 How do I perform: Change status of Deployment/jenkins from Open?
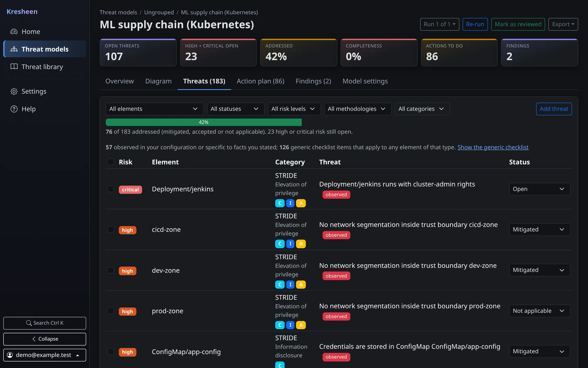tap(539, 189)
